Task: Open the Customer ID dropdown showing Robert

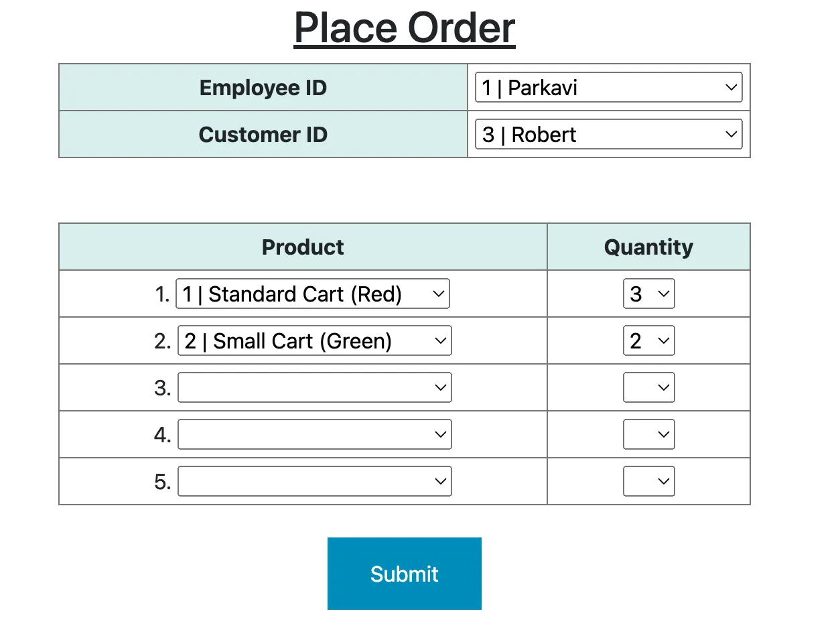Action: pos(607,134)
